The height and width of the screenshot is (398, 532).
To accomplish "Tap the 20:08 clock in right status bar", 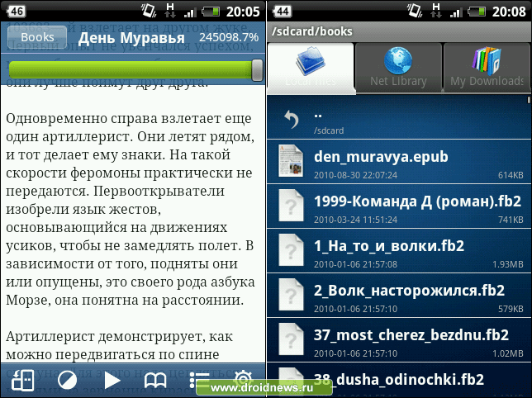I will [x=509, y=12].
